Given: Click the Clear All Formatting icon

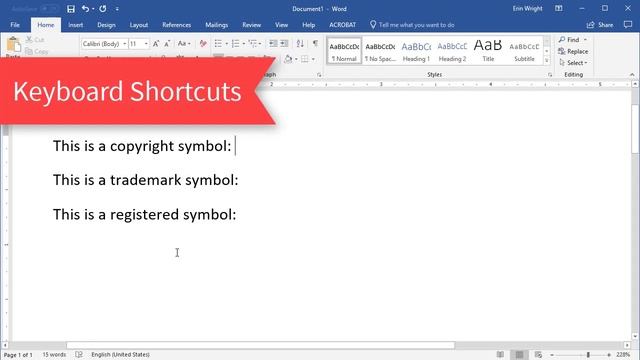Looking at the screenshot, I should click(x=203, y=44).
